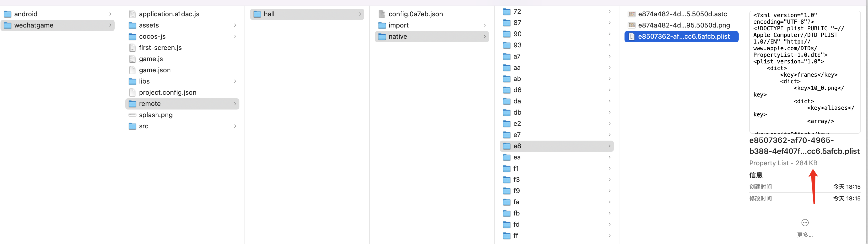Click the 信息 section heading
868x244 pixels.
pyautogui.click(x=755, y=175)
